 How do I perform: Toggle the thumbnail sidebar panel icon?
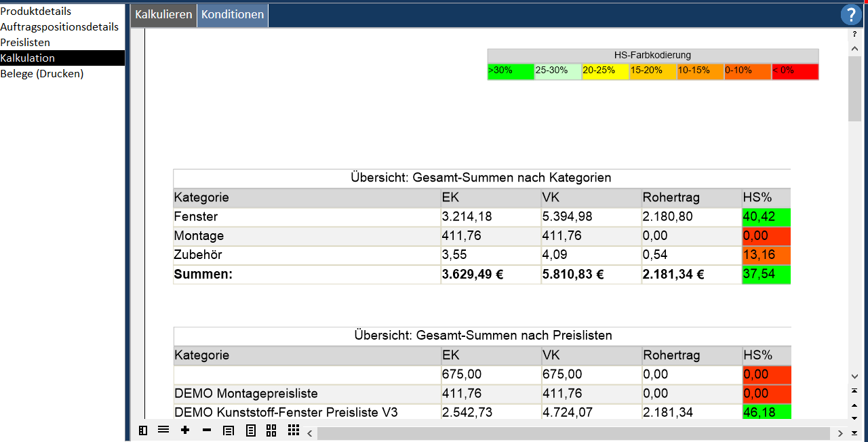click(143, 430)
